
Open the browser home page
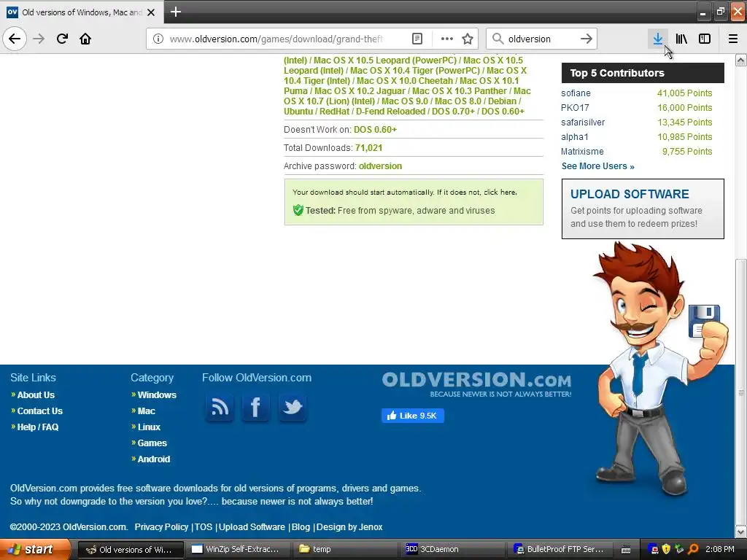coord(85,39)
